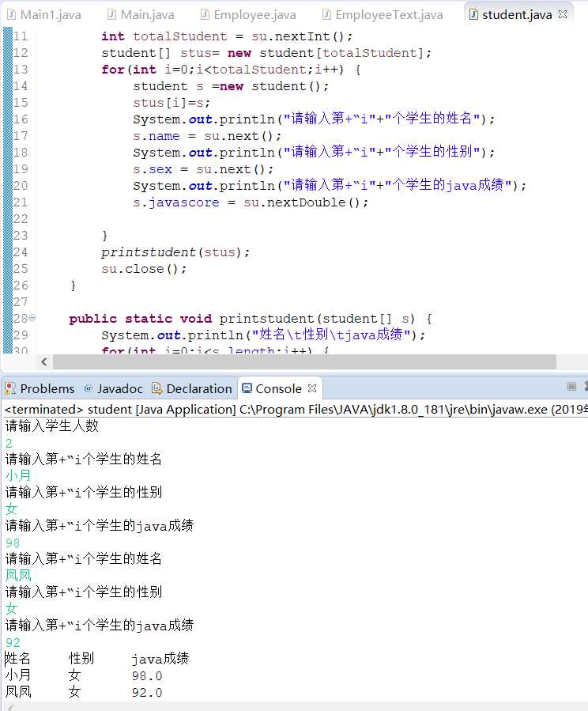Click "public static void" on line 28
This screenshot has height=711, width=588.
click(141, 318)
